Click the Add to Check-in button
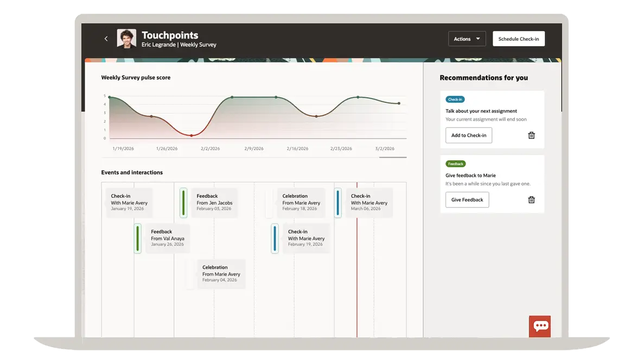Viewport: 644px width, 364px height. coord(468,135)
